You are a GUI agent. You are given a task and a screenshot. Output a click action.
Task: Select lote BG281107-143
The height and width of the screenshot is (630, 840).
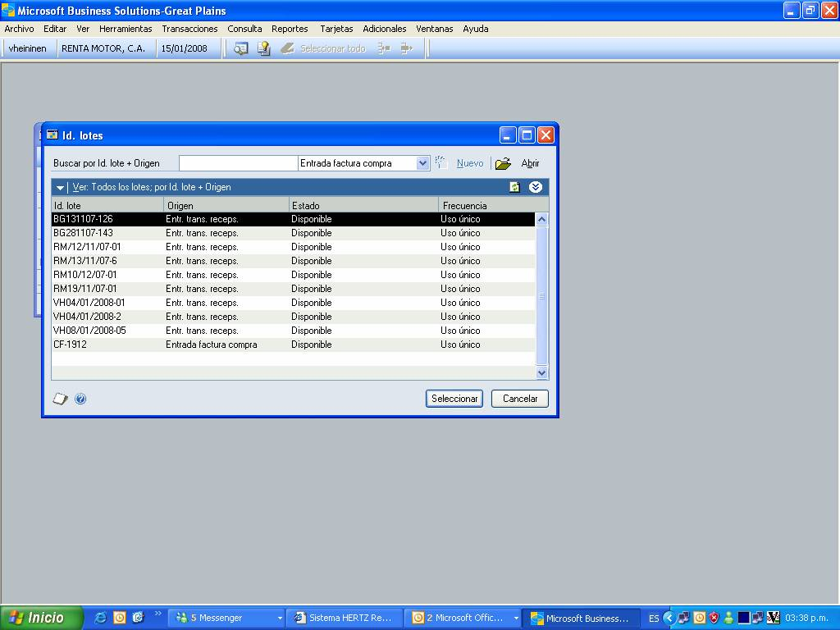click(x=293, y=233)
